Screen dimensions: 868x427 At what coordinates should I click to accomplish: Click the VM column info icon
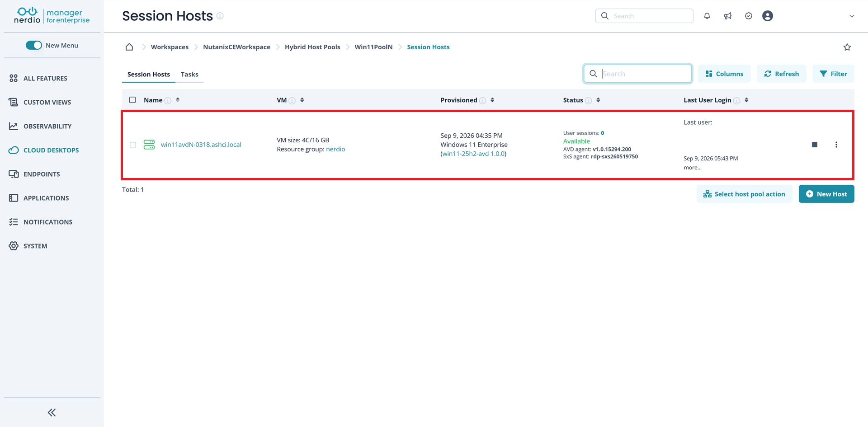pyautogui.click(x=292, y=100)
